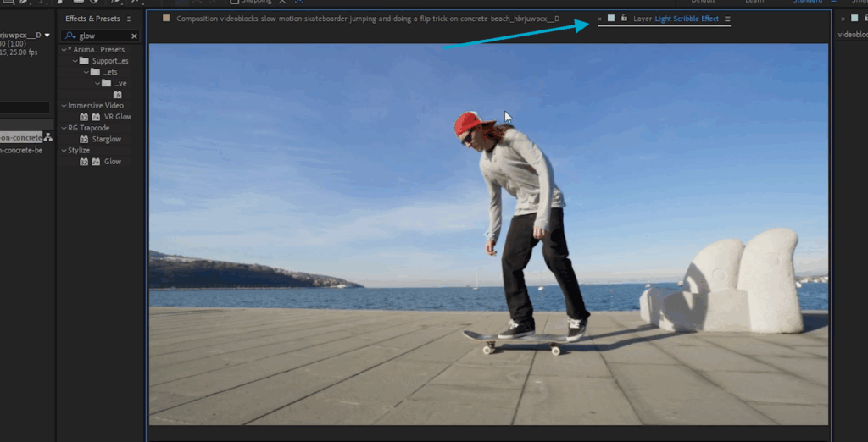Collapse the Stylize category
This screenshot has width=868, height=442.
[x=64, y=150]
